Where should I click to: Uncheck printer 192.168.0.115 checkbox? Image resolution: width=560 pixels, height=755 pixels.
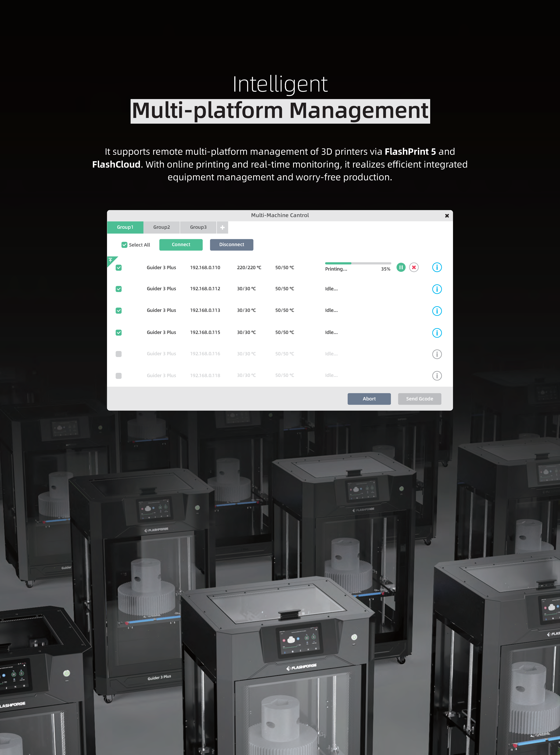119,333
